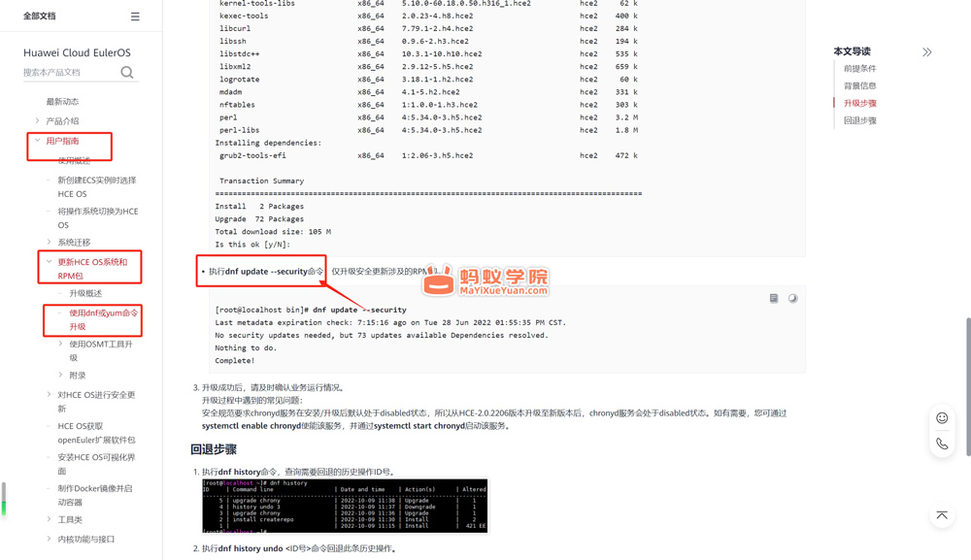971x560 pixels.
Task: Expand the 内核功能与接口 tree node
Action: [x=49, y=539]
